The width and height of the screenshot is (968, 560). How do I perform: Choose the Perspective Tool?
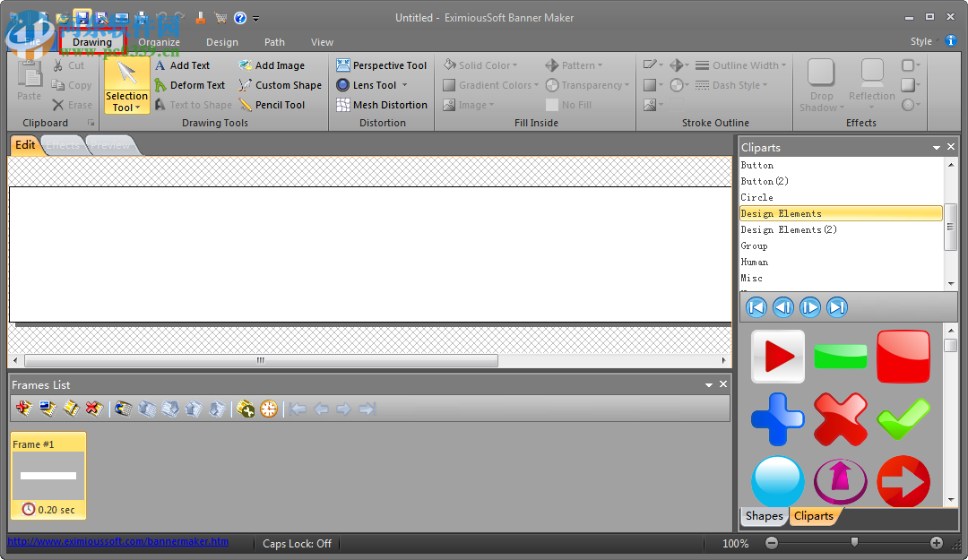[x=382, y=65]
